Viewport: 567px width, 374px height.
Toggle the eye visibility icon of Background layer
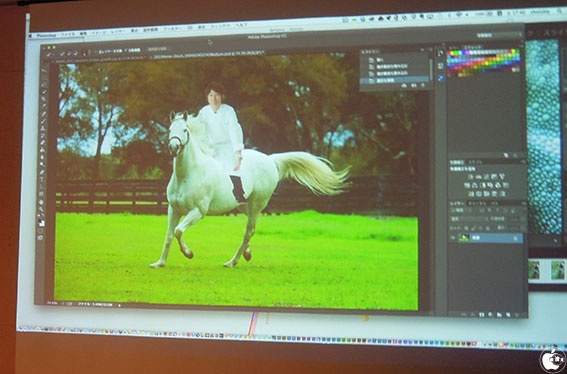pos(452,238)
